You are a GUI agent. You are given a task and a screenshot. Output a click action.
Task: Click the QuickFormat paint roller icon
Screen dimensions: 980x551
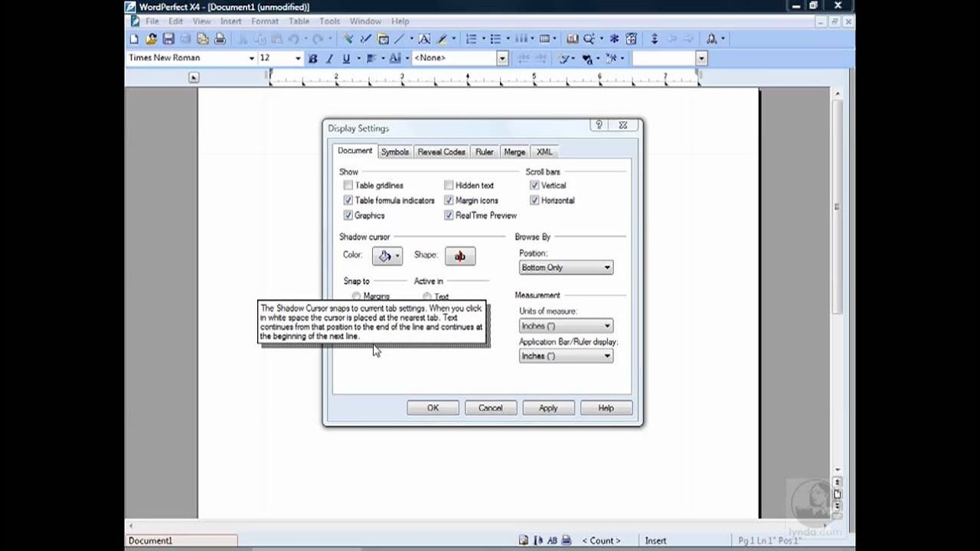click(x=348, y=38)
